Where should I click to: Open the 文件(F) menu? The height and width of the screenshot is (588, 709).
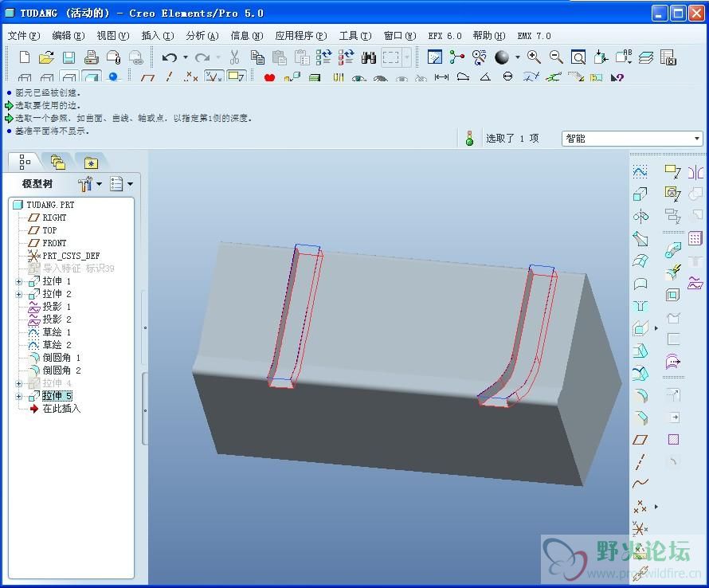coord(24,36)
